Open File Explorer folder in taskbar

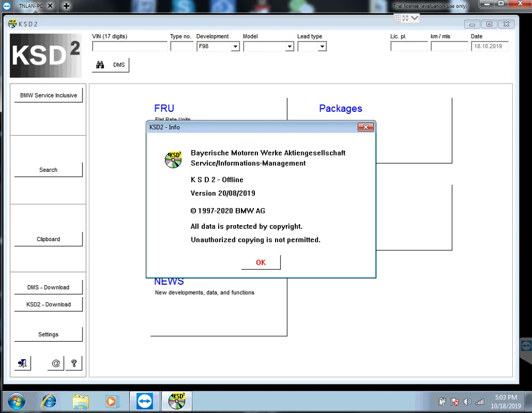coord(80,402)
